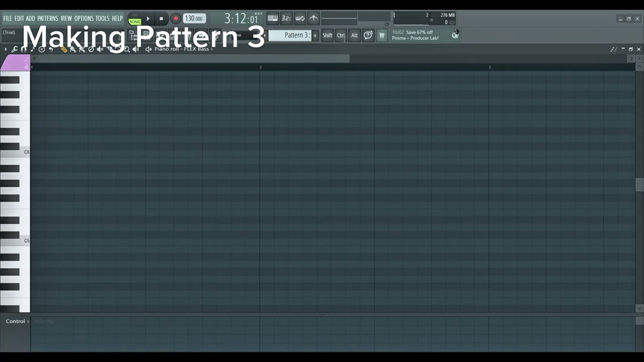This screenshot has width=644, height=362.
Task: Toggle PAT/SONG mode switch
Action: coord(135,19)
